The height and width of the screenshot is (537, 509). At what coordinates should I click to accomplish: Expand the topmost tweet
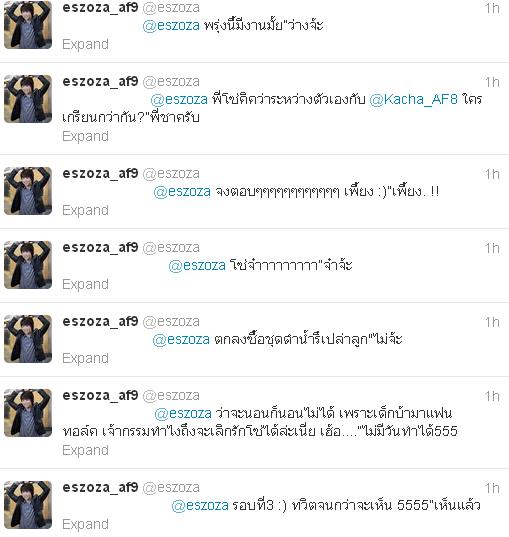click(x=85, y=45)
